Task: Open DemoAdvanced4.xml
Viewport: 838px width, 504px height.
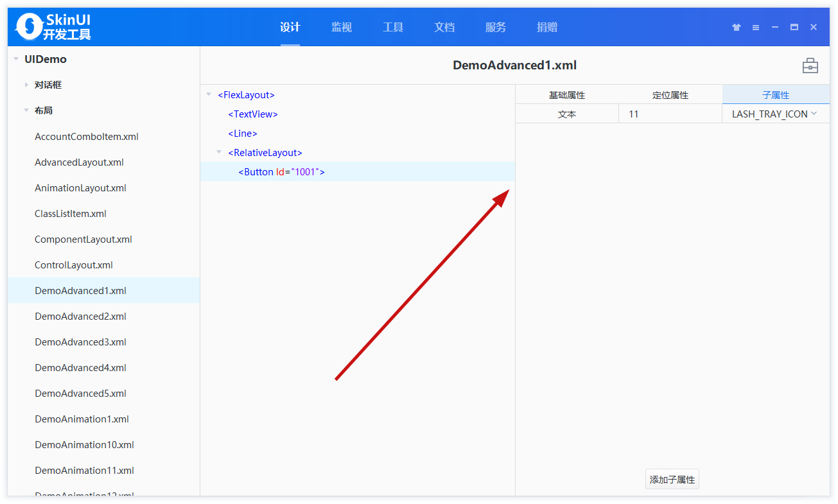Action: (x=80, y=368)
